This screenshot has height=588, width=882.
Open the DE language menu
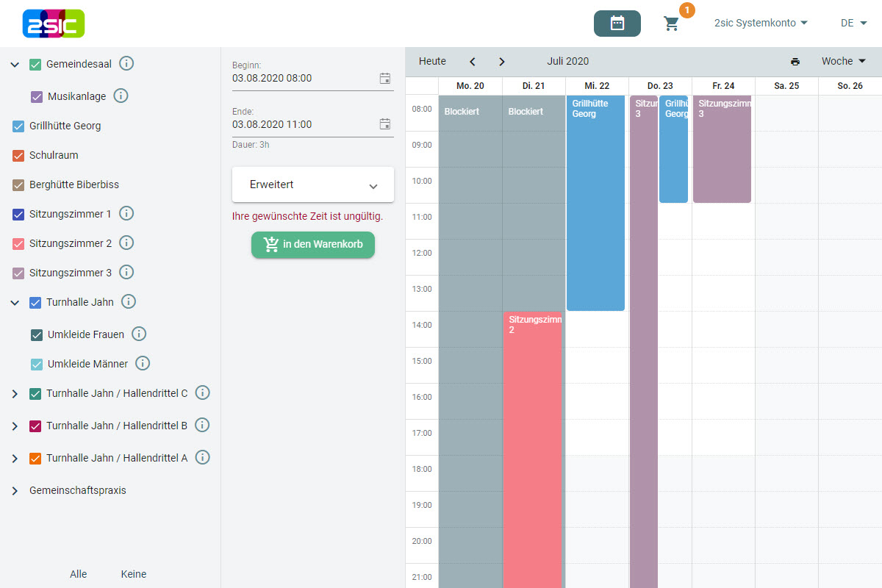point(853,24)
